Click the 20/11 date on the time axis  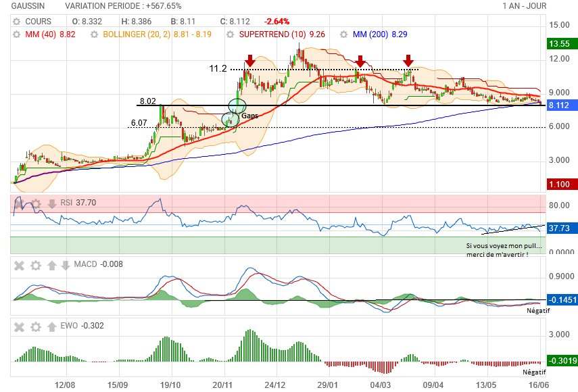[222, 385]
